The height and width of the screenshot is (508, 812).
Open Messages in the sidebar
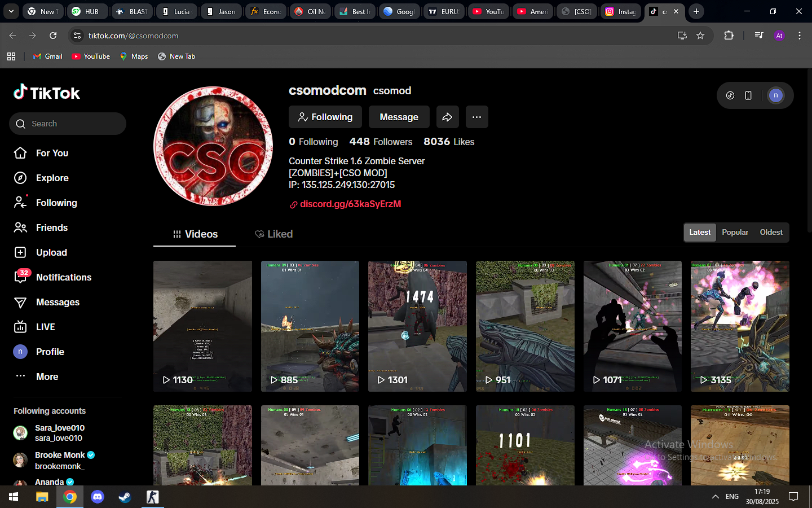58,302
